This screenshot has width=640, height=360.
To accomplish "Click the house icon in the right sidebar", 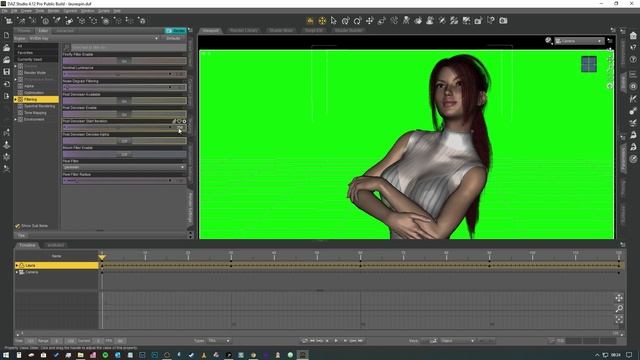I will click(633, 36).
